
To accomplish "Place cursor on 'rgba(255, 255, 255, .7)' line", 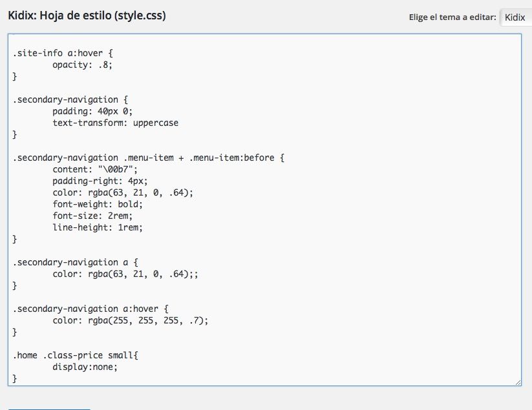I will (131, 320).
